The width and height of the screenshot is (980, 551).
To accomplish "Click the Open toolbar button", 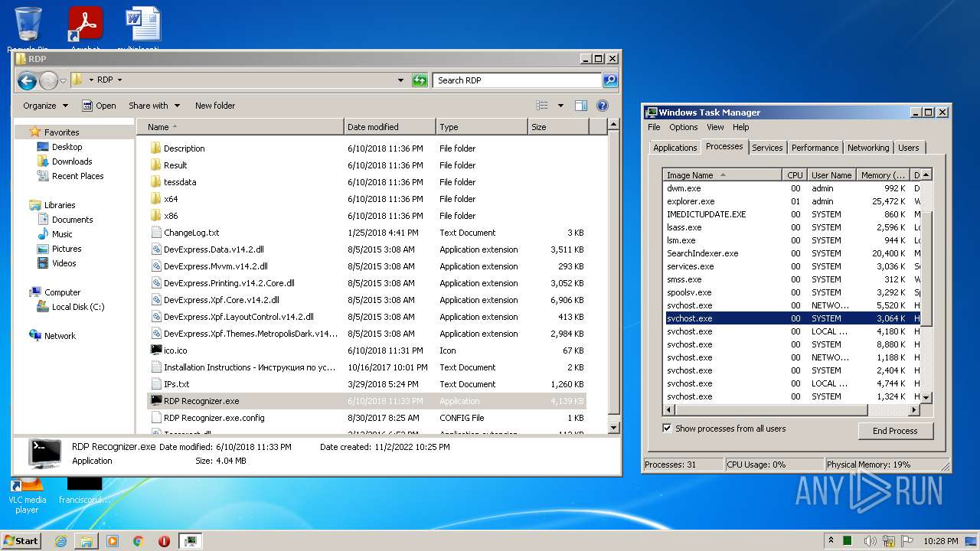I will 100,106.
